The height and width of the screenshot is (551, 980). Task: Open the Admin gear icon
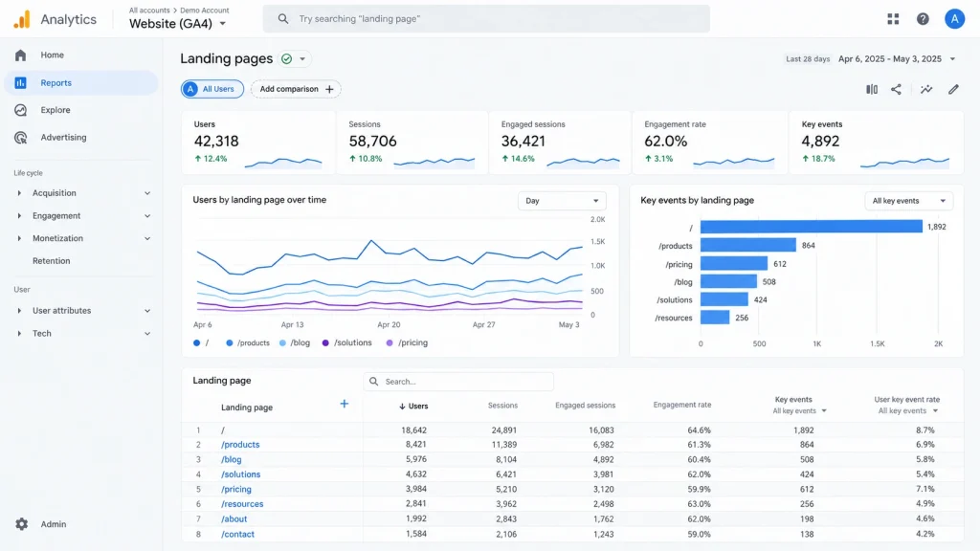(22, 524)
